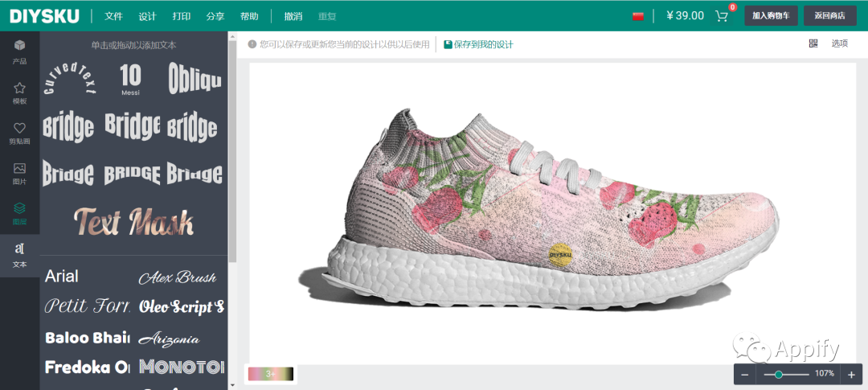Click 重复 (Redo) in the top bar

(327, 16)
